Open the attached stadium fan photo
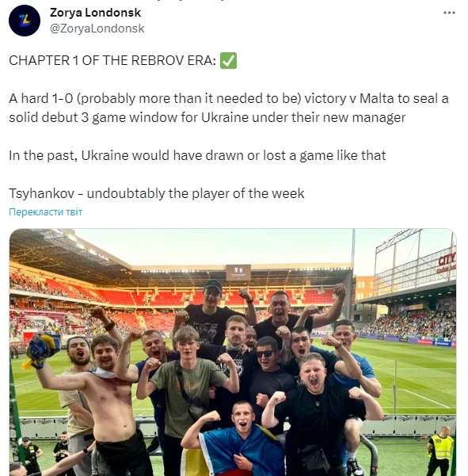The image size is (468, 476). pyautogui.click(x=233, y=352)
